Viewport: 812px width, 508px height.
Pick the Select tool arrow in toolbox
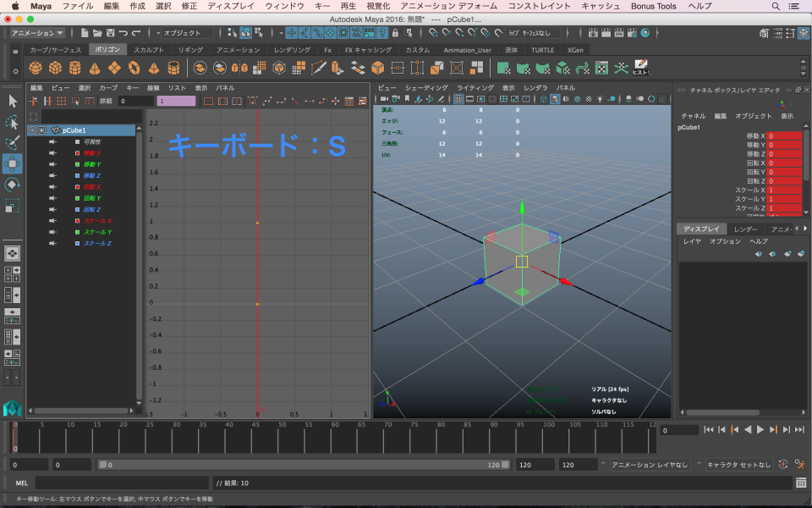[13, 101]
